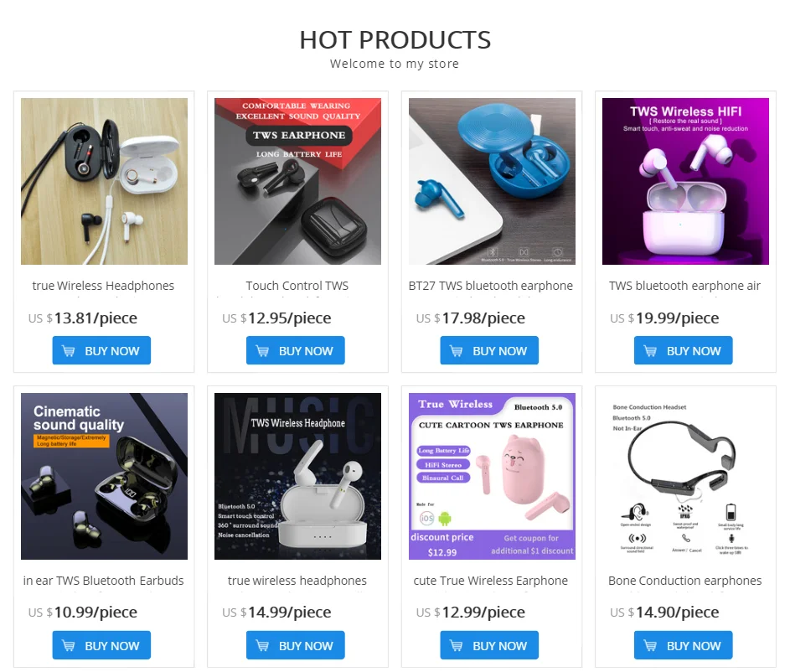Open the true Wireless Headphones product photo

point(104,181)
